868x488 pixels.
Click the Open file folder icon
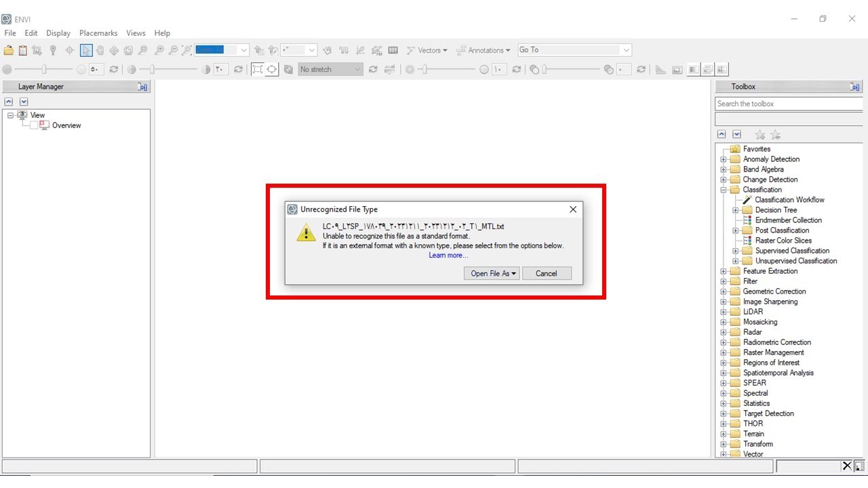point(8,50)
